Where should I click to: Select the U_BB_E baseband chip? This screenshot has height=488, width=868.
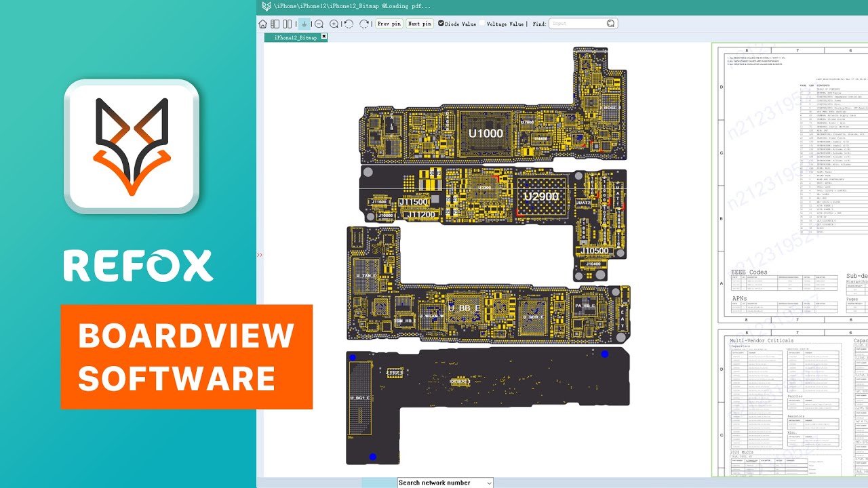(464, 308)
